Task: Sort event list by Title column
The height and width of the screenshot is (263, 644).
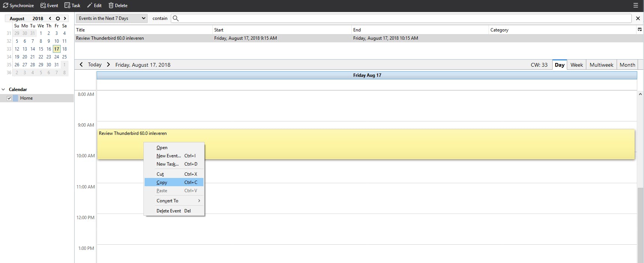Action: click(143, 30)
